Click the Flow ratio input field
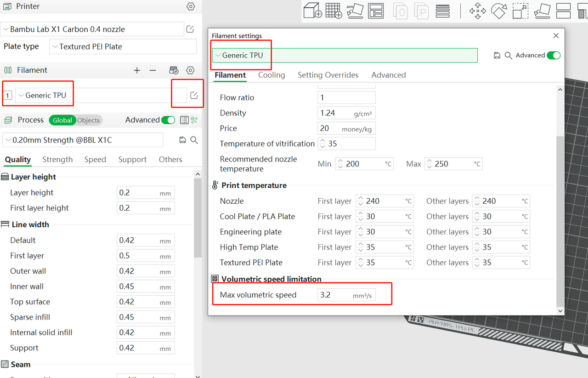 tap(347, 97)
